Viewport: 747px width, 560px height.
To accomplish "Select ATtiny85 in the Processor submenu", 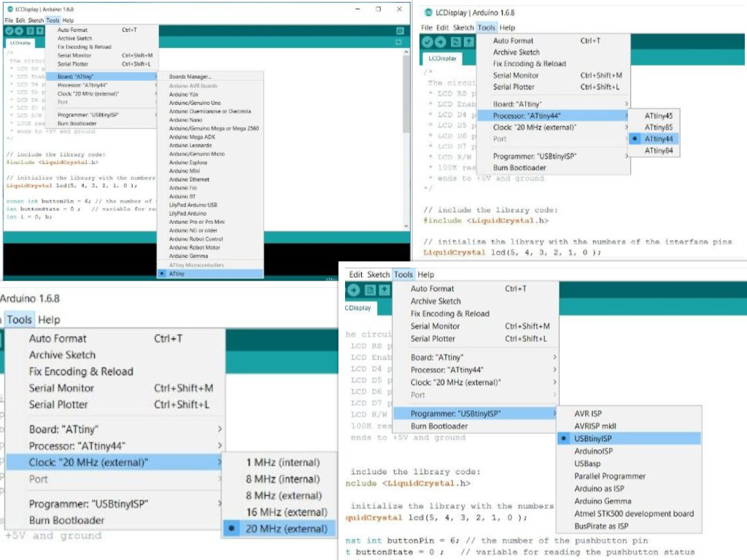I will pyautogui.click(x=654, y=127).
